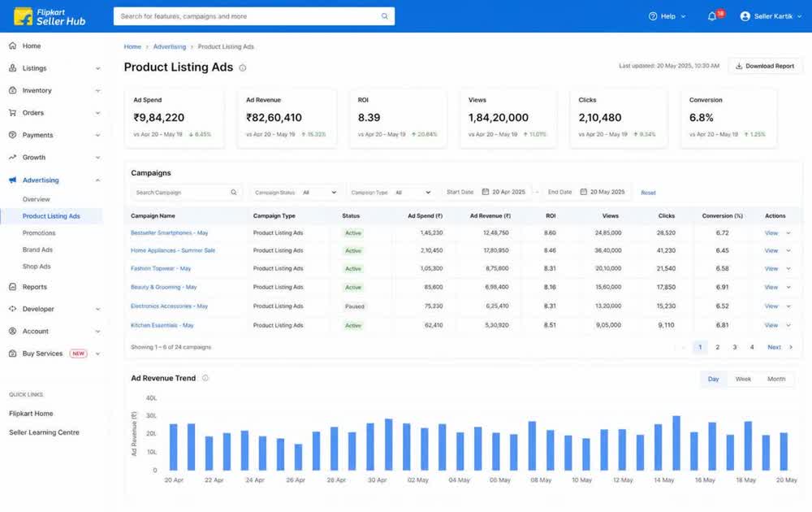Click the search magnifier icon in top bar
Viewport: 812px width, 512px height.
(x=384, y=16)
